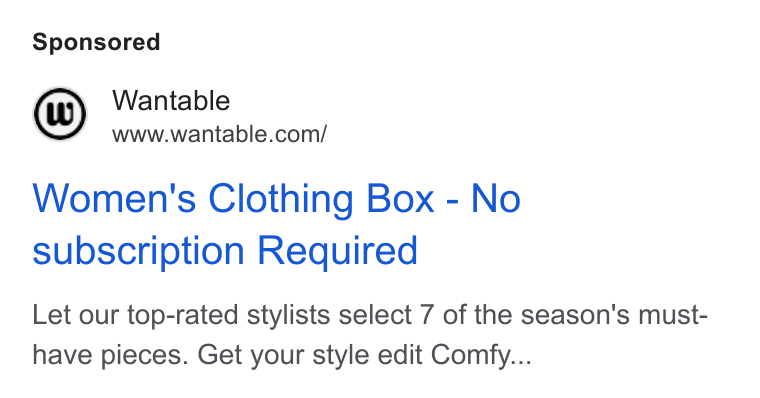Click the Wantable circular logo icon

tap(60, 114)
